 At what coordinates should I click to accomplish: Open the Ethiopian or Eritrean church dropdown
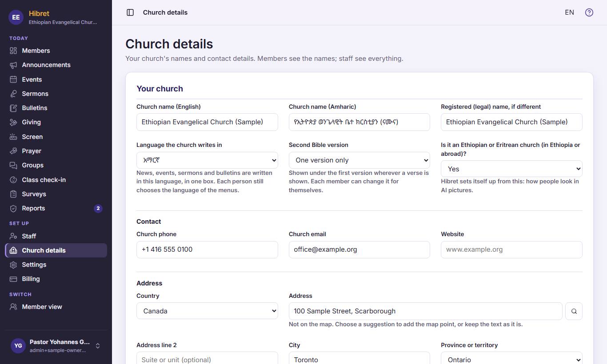coord(511,169)
